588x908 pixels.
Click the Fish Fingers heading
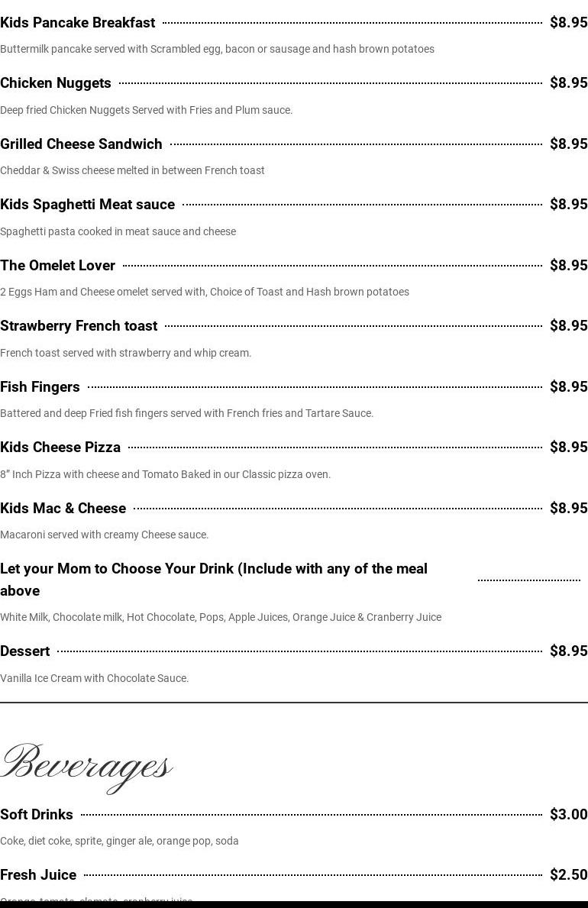[40, 387]
